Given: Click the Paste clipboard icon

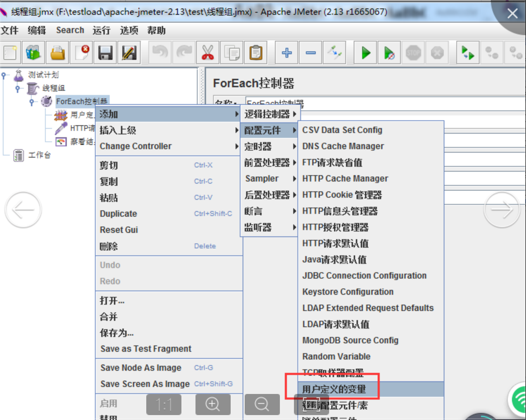Looking at the screenshot, I should click(x=256, y=53).
